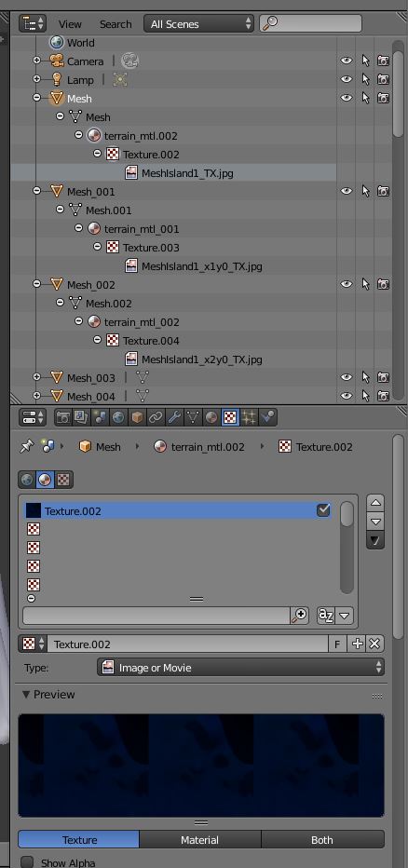The width and height of the screenshot is (408, 868).
Task: Collapse the Mesh_001 object tree
Action: coord(37,191)
